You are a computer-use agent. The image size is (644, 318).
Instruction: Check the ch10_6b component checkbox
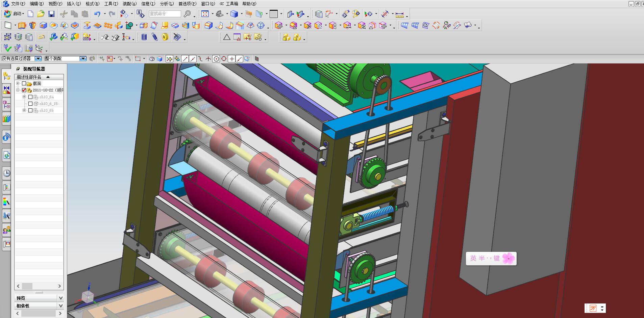point(30,110)
